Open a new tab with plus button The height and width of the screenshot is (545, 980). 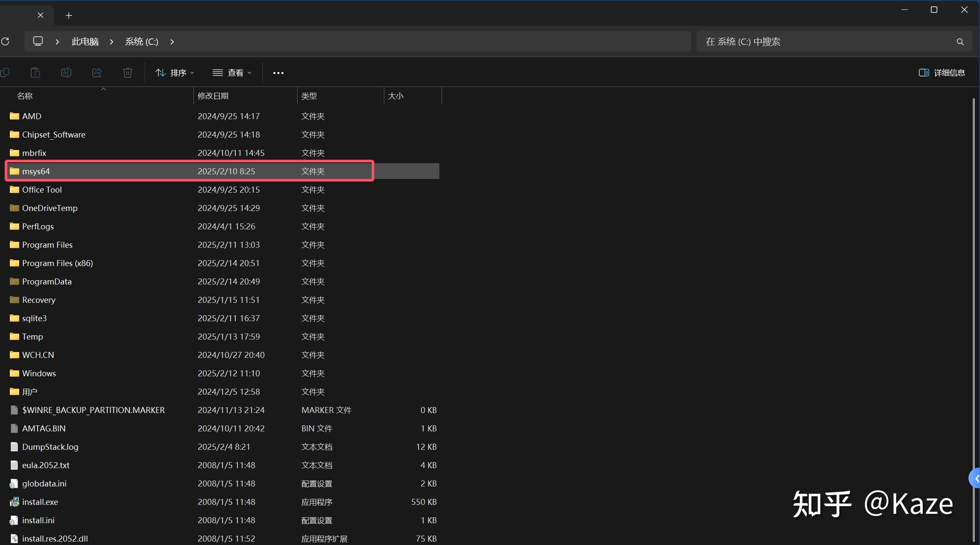pos(69,16)
